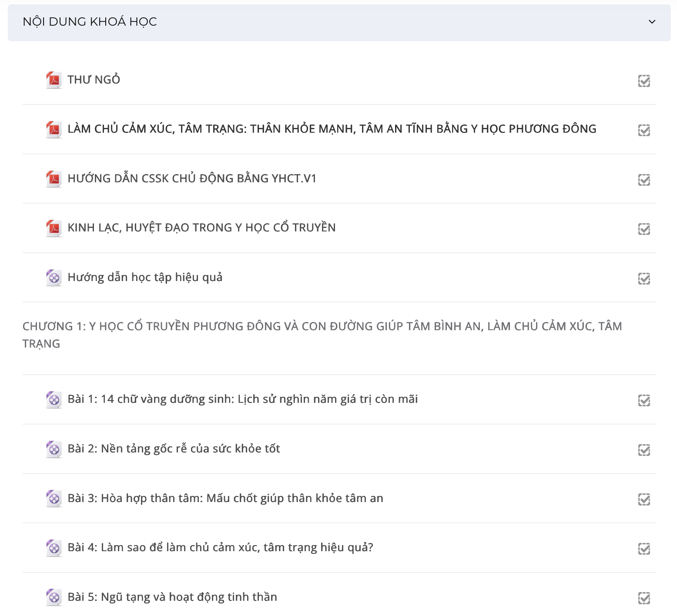The height and width of the screenshot is (616, 677).
Task: Toggle completion checkbox for HƯỚNG DẪN CSSK row
Action: click(x=644, y=180)
